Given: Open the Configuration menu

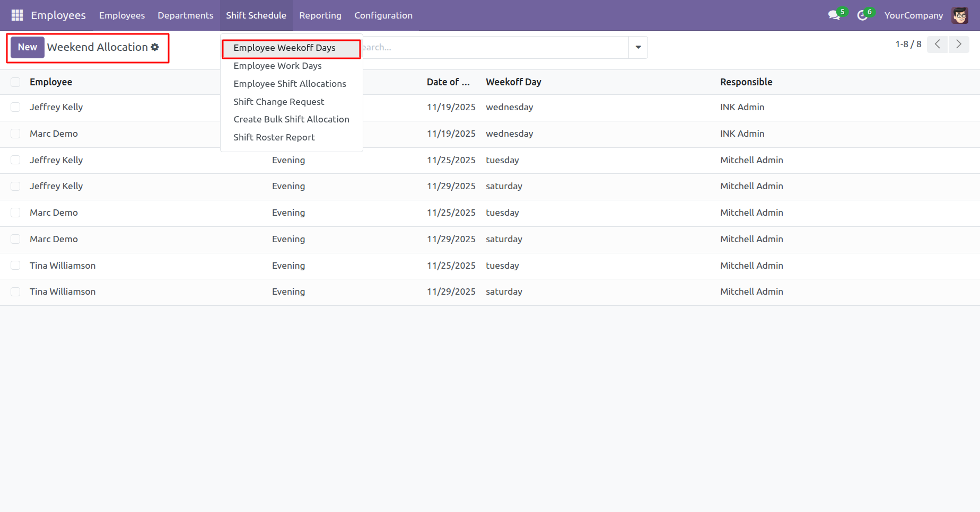Looking at the screenshot, I should [383, 15].
